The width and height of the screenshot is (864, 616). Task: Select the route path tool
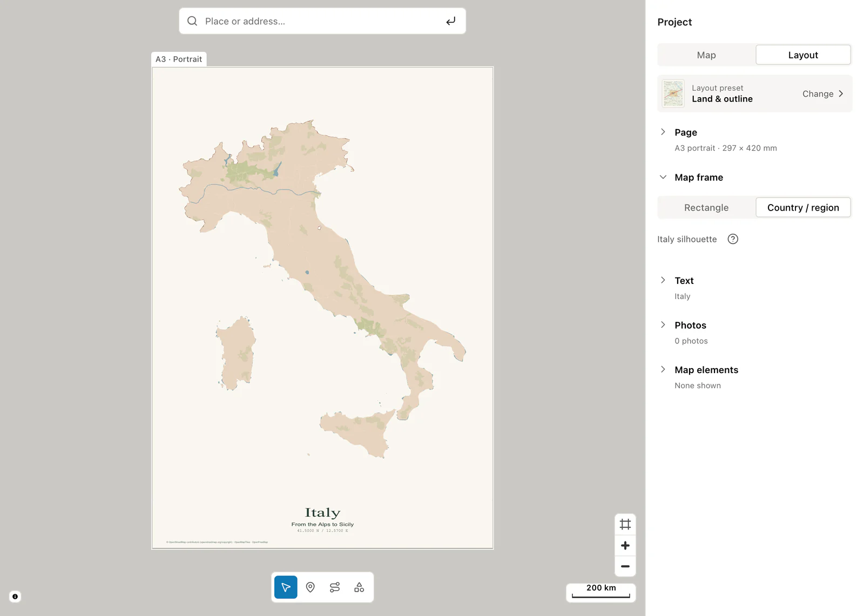[x=335, y=587]
